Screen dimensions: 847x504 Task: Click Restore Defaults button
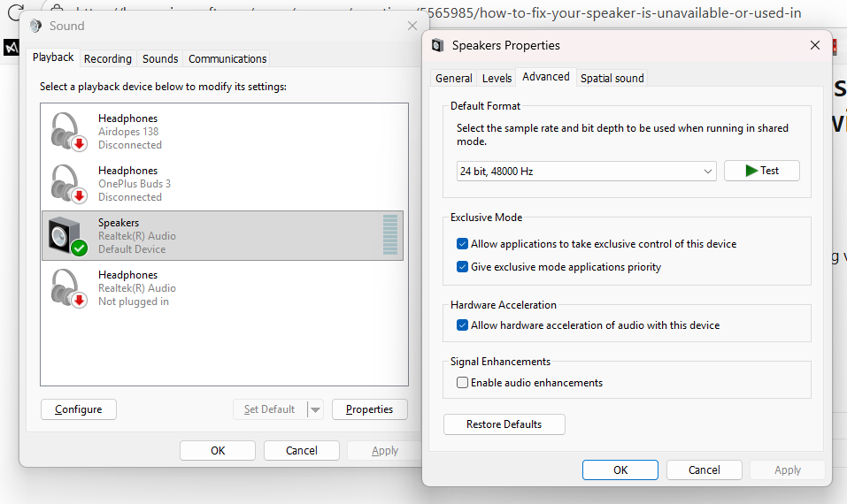[x=504, y=424]
